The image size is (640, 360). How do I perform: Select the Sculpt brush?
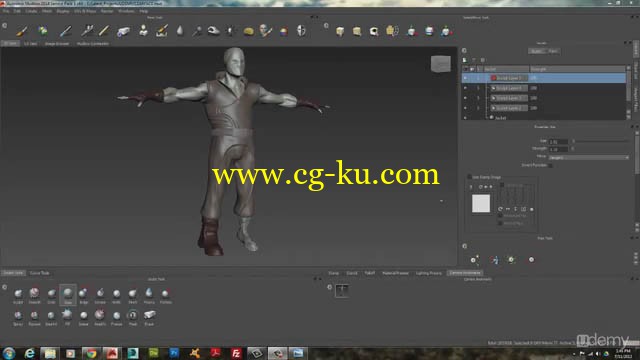coord(18,296)
